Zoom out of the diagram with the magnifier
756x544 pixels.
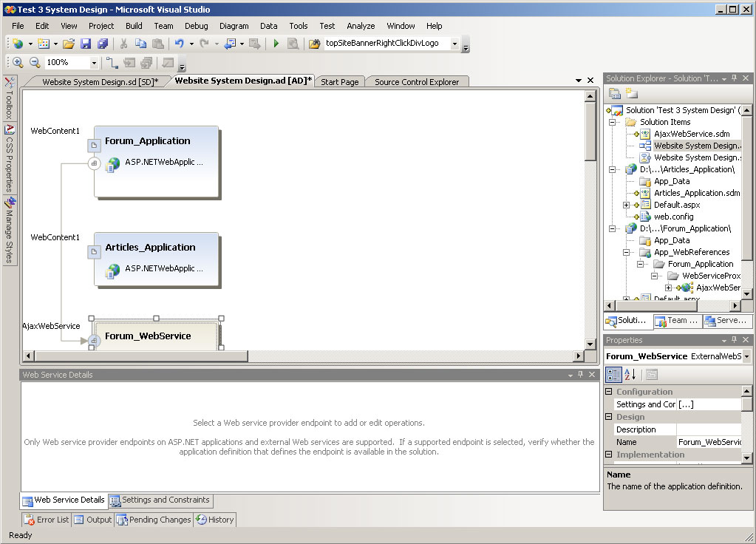coord(34,62)
